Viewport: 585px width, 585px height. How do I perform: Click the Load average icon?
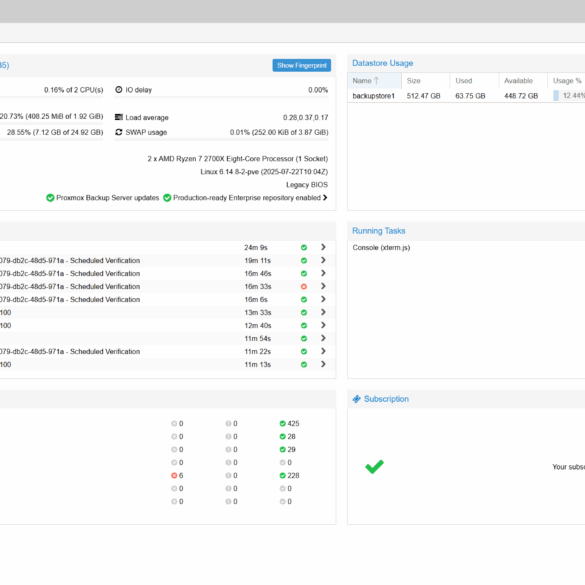(119, 117)
